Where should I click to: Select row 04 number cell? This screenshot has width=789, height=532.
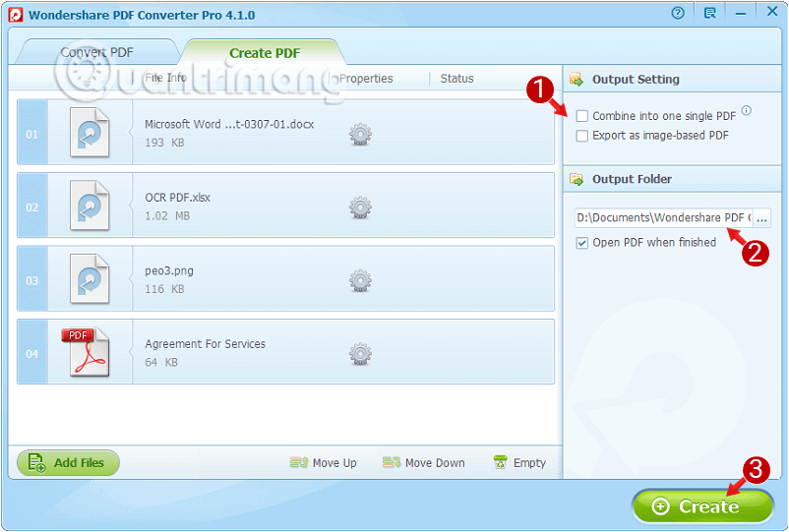[32, 352]
